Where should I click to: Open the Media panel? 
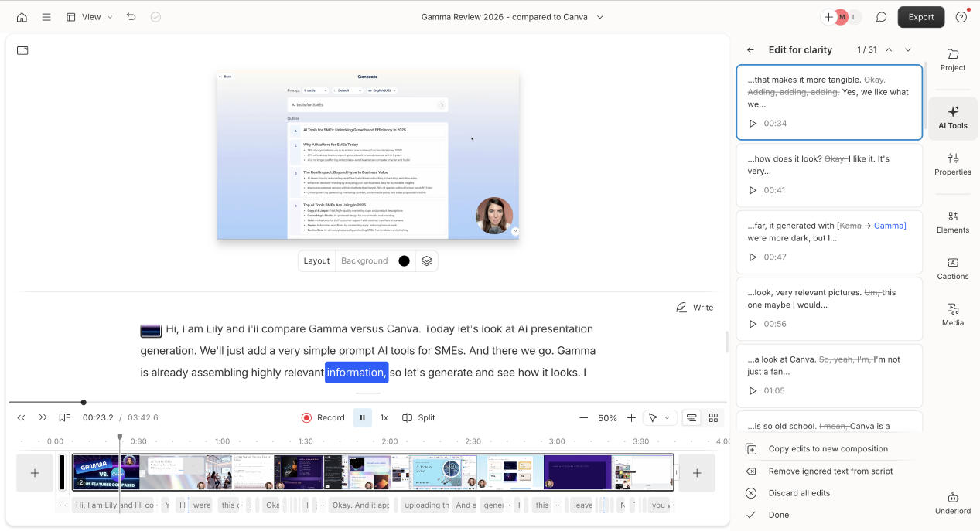952,315
